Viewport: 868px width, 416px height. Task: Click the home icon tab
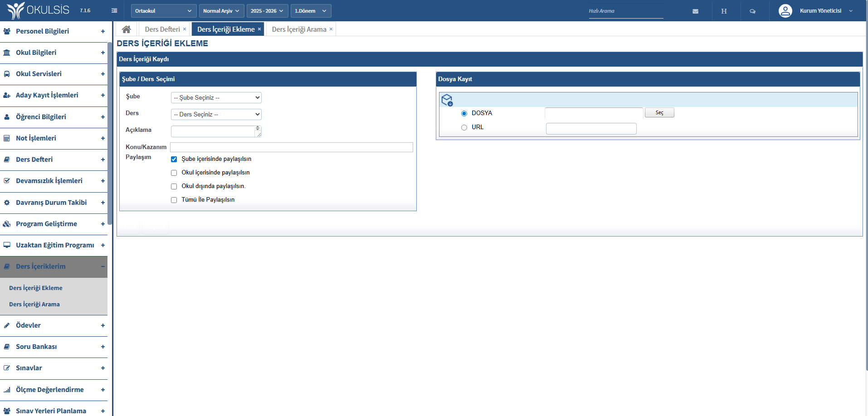(x=127, y=29)
